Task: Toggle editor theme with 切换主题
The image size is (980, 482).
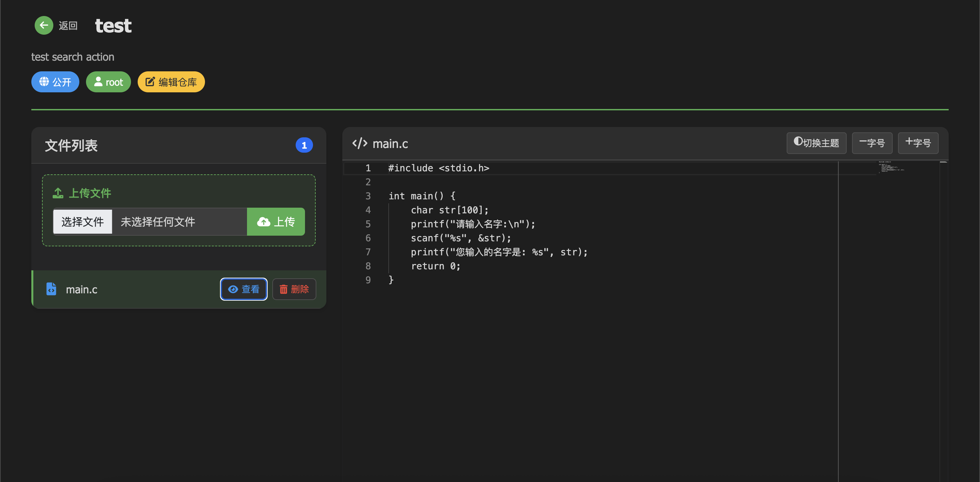Action: click(816, 143)
